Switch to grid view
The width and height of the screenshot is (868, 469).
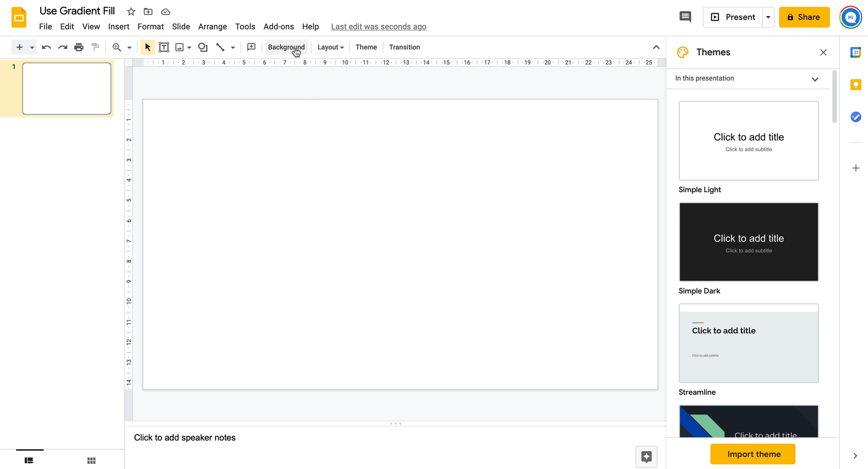point(91,460)
